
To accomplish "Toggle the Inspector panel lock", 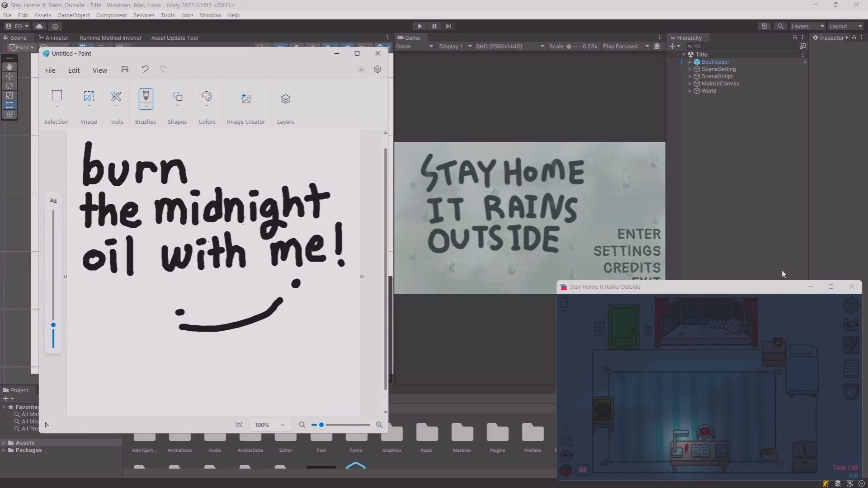I will click(x=854, y=38).
